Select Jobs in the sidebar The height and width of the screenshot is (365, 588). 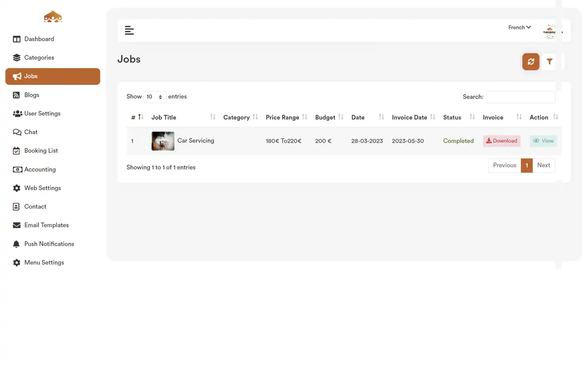tap(31, 76)
